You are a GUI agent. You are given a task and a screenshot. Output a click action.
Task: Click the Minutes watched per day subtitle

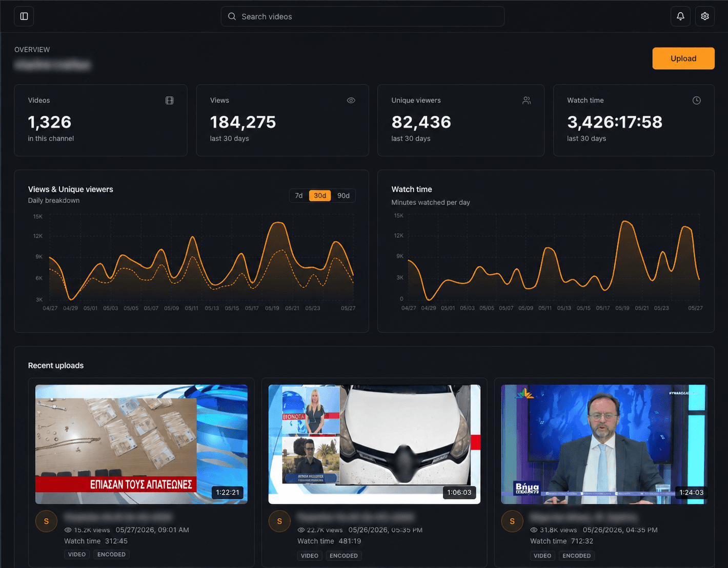[x=431, y=202]
